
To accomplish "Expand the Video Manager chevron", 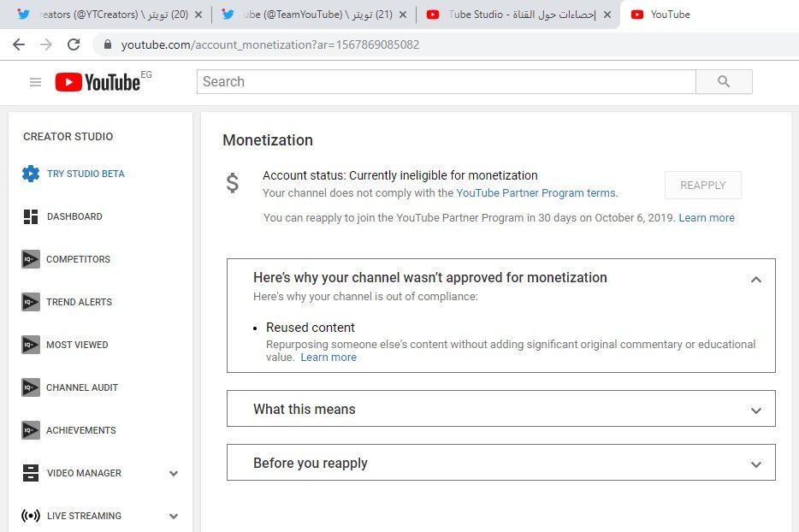I will pos(174,473).
